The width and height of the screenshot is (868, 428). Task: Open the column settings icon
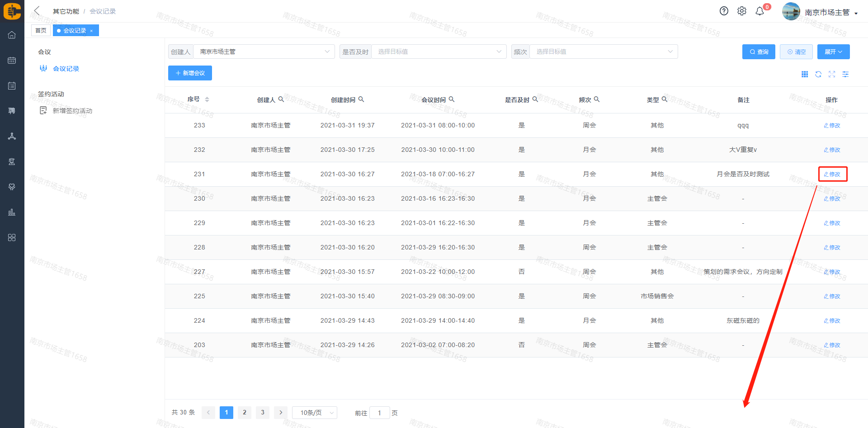click(845, 74)
